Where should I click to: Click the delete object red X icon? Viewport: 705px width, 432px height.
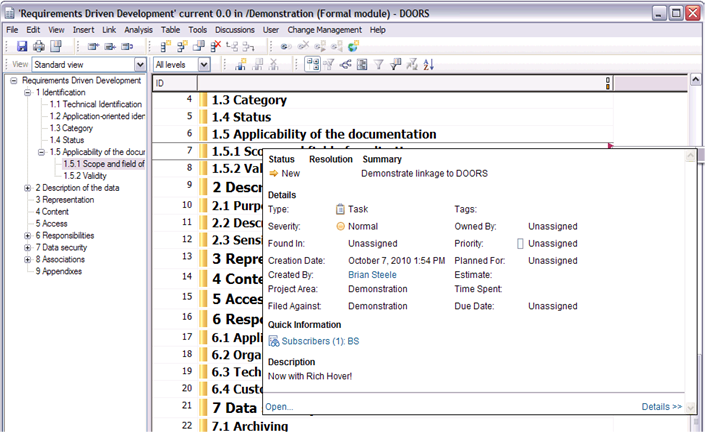[216, 46]
